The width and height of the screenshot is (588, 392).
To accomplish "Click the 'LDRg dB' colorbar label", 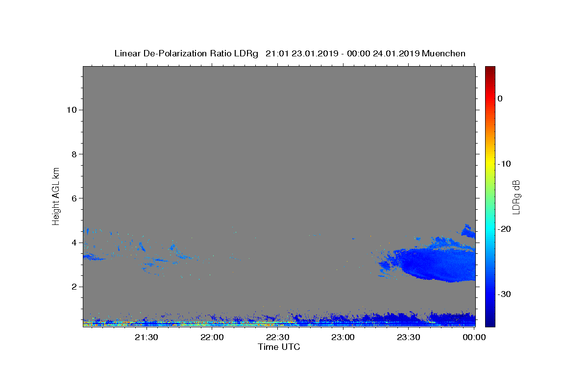I will pyautogui.click(x=515, y=197).
